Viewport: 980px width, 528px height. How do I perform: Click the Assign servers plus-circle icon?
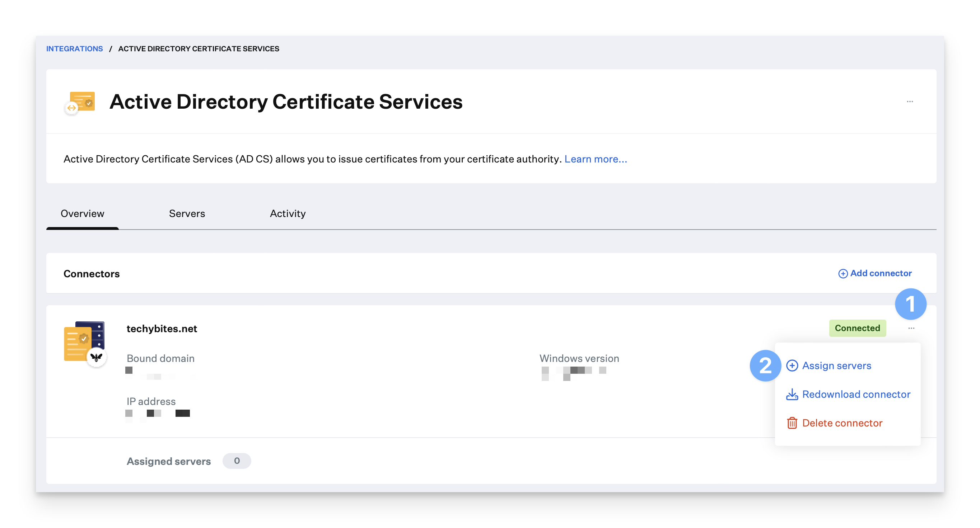[x=792, y=366]
